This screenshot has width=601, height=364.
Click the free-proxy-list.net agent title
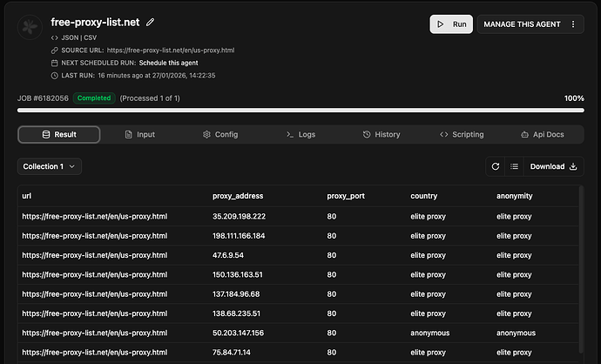tap(95, 23)
